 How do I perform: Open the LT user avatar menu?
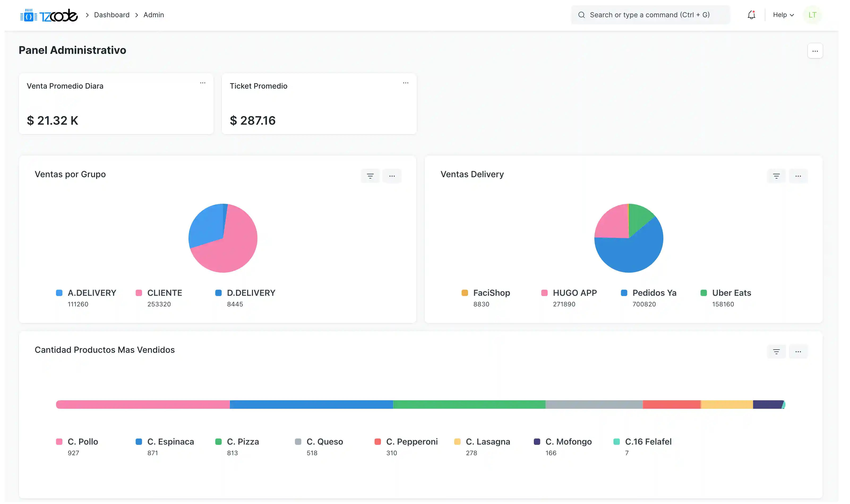(x=812, y=15)
